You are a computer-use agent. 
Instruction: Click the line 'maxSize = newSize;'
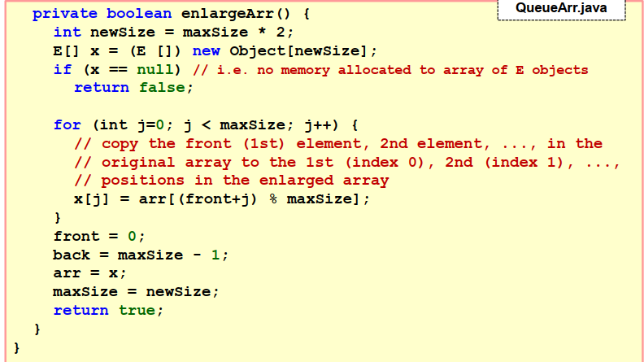[136, 292]
